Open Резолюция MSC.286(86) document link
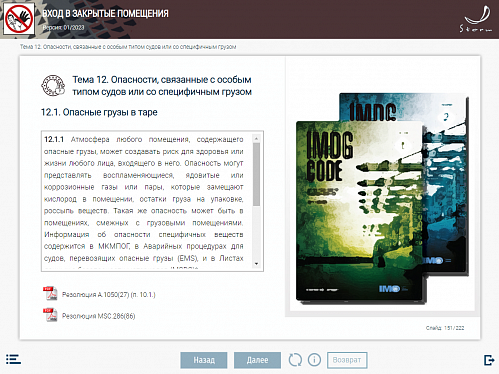The width and height of the screenshot is (499, 374). coord(99,316)
